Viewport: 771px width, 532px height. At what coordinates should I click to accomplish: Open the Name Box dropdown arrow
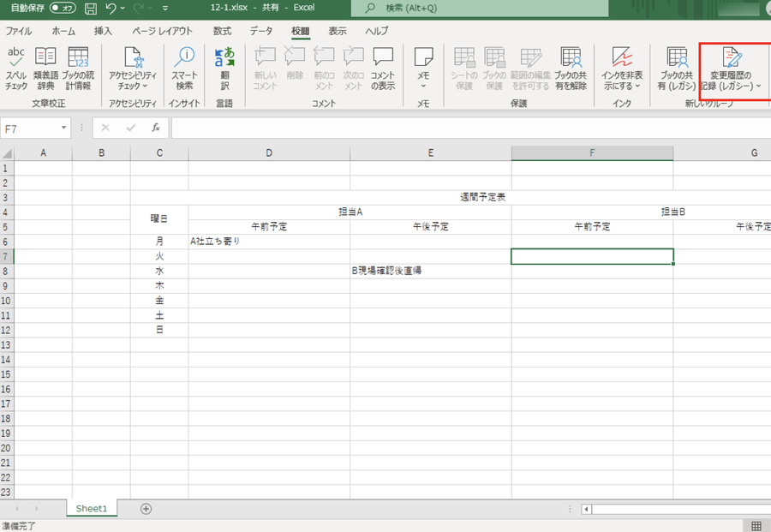click(x=64, y=128)
